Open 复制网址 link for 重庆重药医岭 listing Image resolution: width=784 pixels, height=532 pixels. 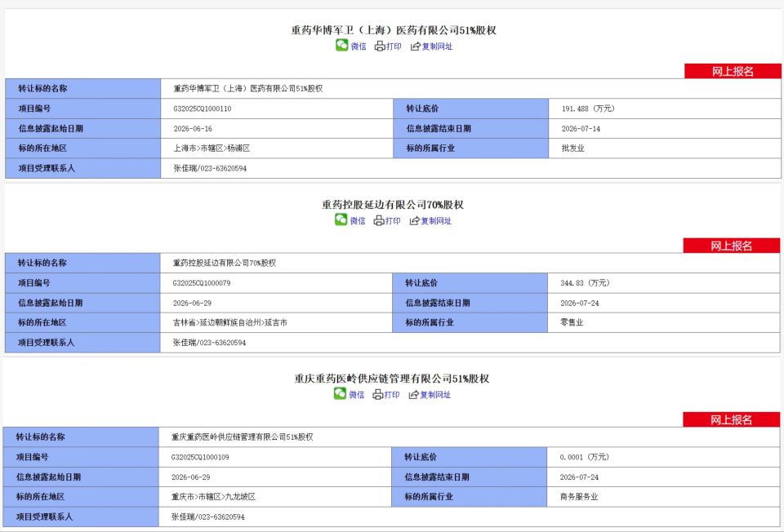(x=435, y=395)
